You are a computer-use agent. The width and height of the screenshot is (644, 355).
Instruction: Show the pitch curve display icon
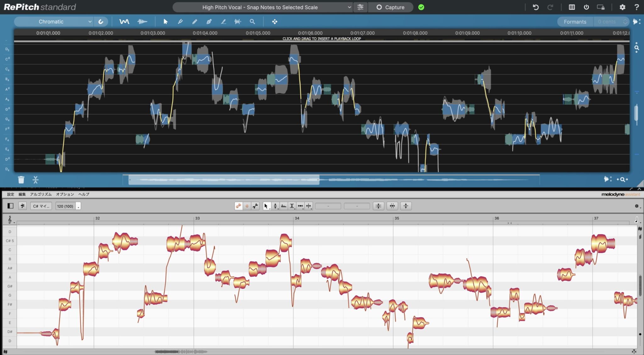click(124, 21)
